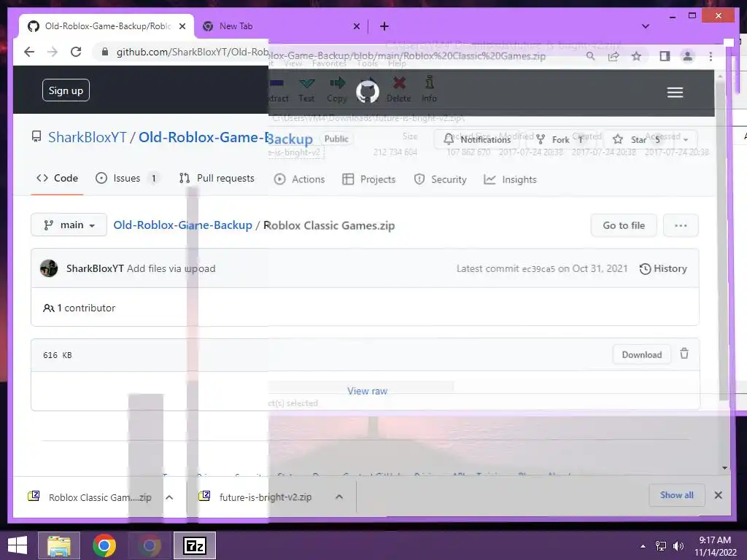
Task: Switch to the Code tab
Action: [x=57, y=178]
